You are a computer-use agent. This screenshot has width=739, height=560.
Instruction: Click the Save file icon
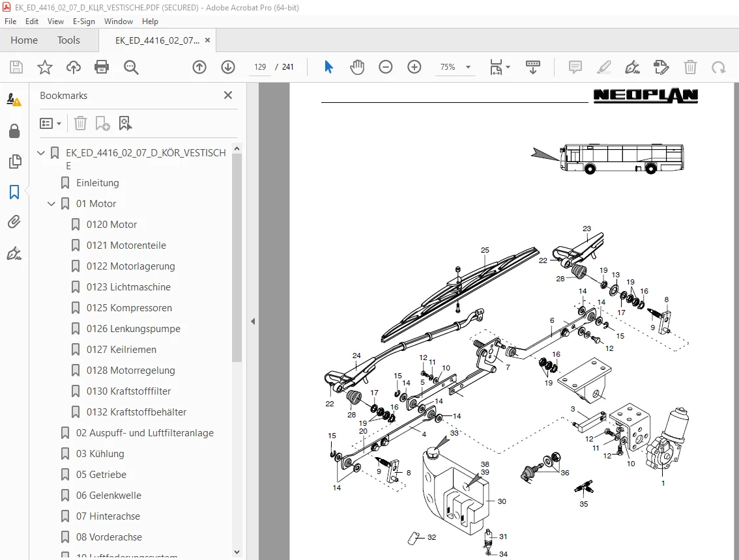tap(16, 67)
